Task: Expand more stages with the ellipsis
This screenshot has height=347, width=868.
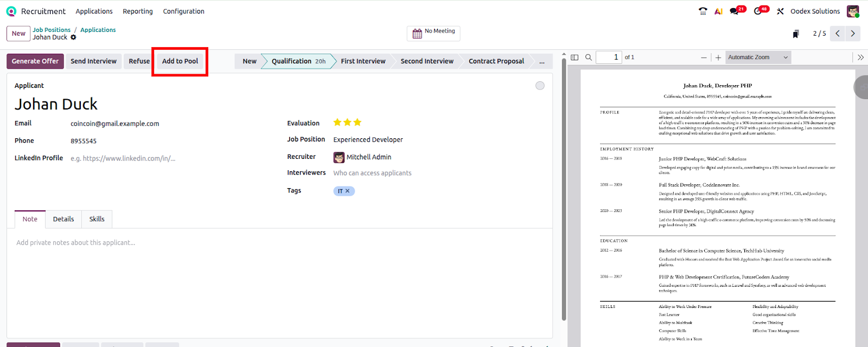Action: pos(541,61)
